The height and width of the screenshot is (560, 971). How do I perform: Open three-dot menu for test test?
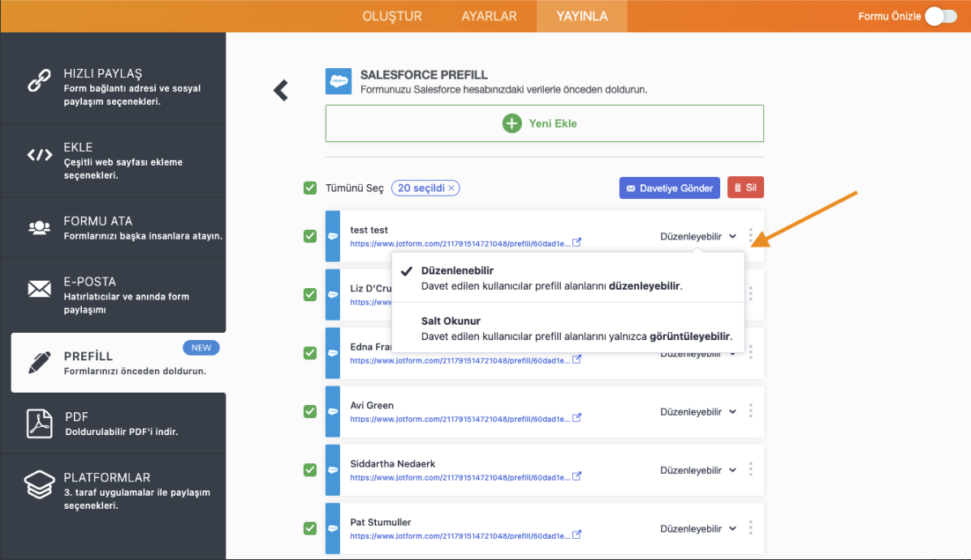pyautogui.click(x=750, y=235)
